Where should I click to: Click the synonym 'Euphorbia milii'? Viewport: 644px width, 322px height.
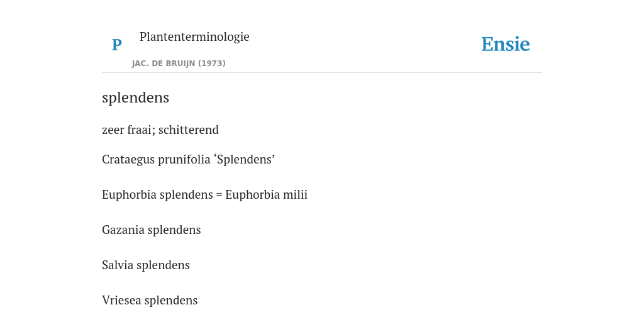[266, 195]
